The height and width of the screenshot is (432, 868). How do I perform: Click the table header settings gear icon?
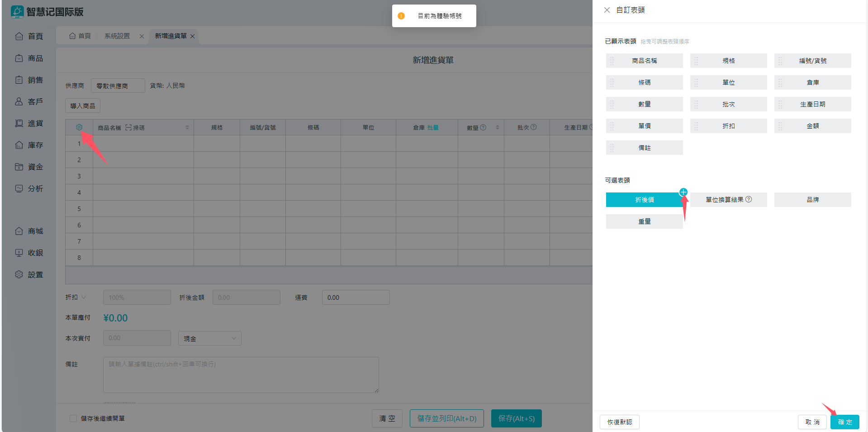click(x=79, y=127)
